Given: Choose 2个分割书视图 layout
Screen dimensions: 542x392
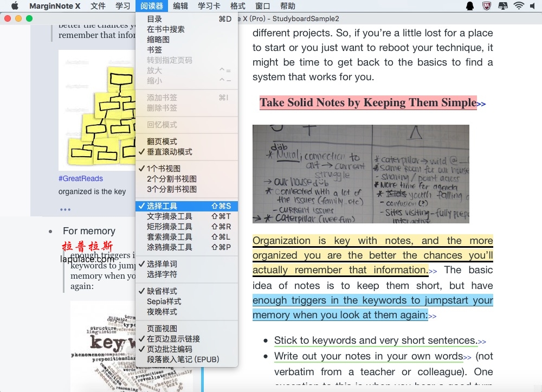Looking at the screenshot, I should coord(171,179).
